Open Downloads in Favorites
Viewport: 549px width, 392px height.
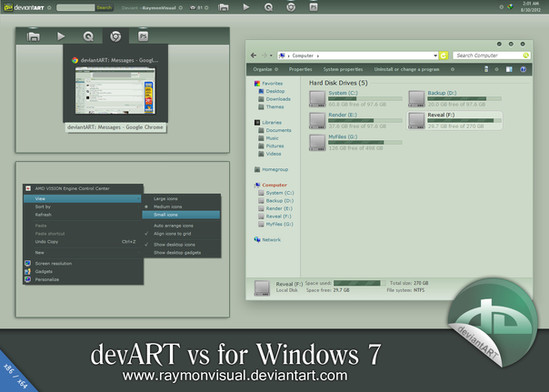click(274, 99)
